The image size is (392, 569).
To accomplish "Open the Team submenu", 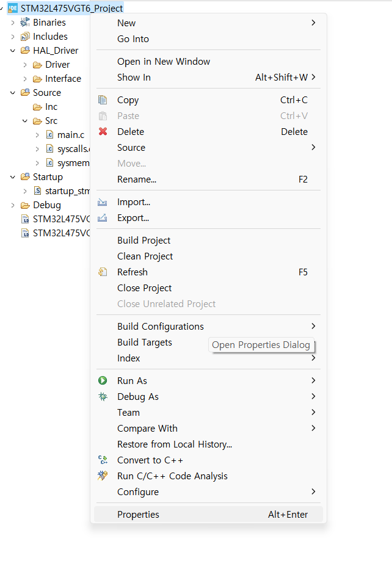I will coord(208,412).
